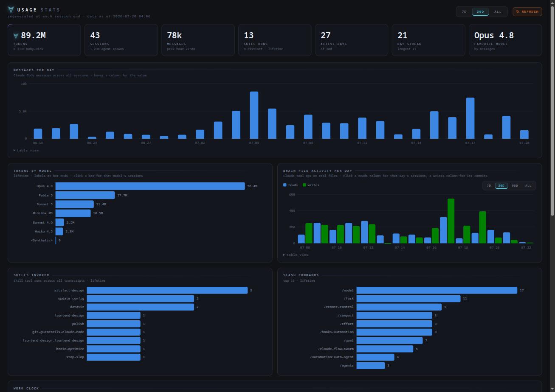Toggle the reads legend swatch
555x392 pixels.
(x=285, y=185)
